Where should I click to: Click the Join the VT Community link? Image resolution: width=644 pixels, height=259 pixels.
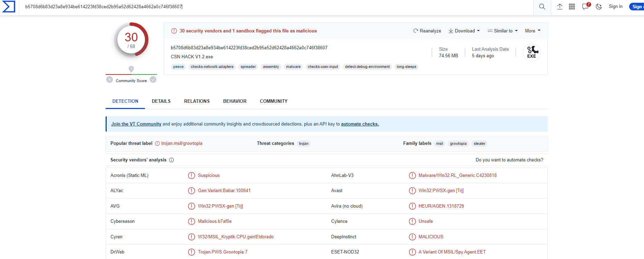pos(136,124)
